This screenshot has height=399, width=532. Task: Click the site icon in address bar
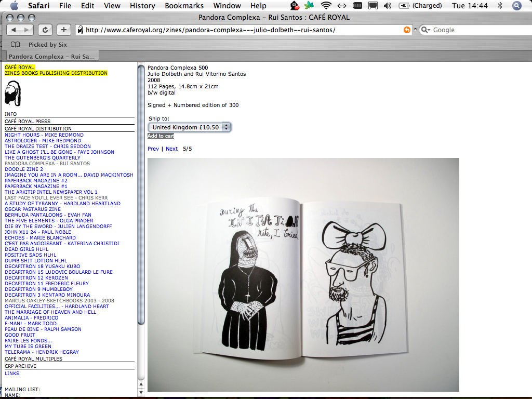click(x=81, y=30)
